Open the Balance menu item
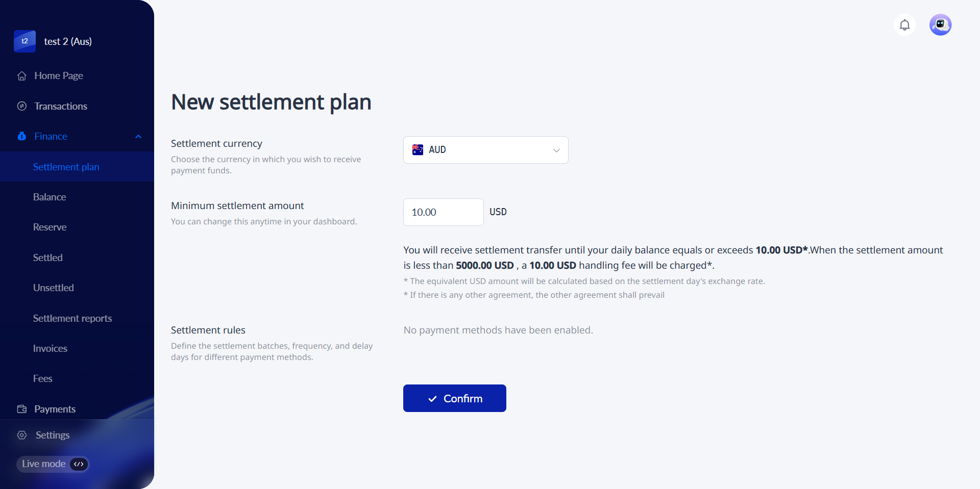 [x=50, y=197]
